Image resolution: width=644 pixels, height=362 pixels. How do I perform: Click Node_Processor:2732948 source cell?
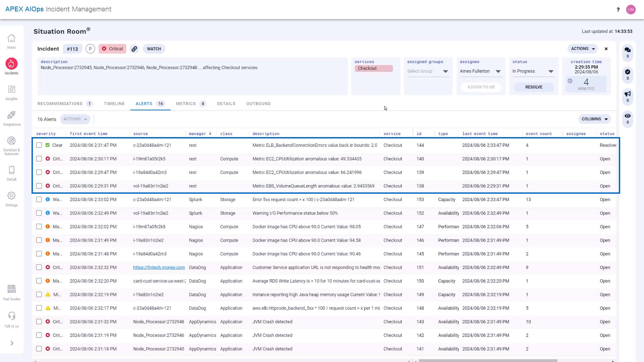tap(158, 321)
